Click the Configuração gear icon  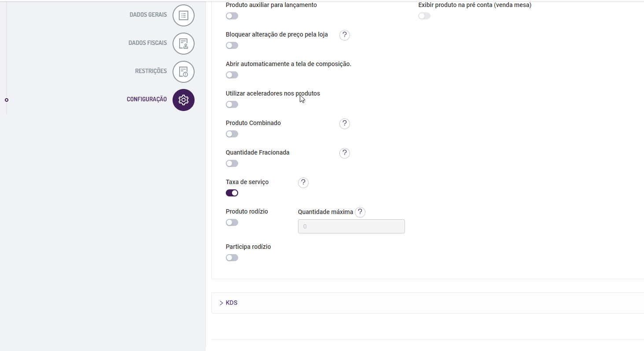pos(184,100)
